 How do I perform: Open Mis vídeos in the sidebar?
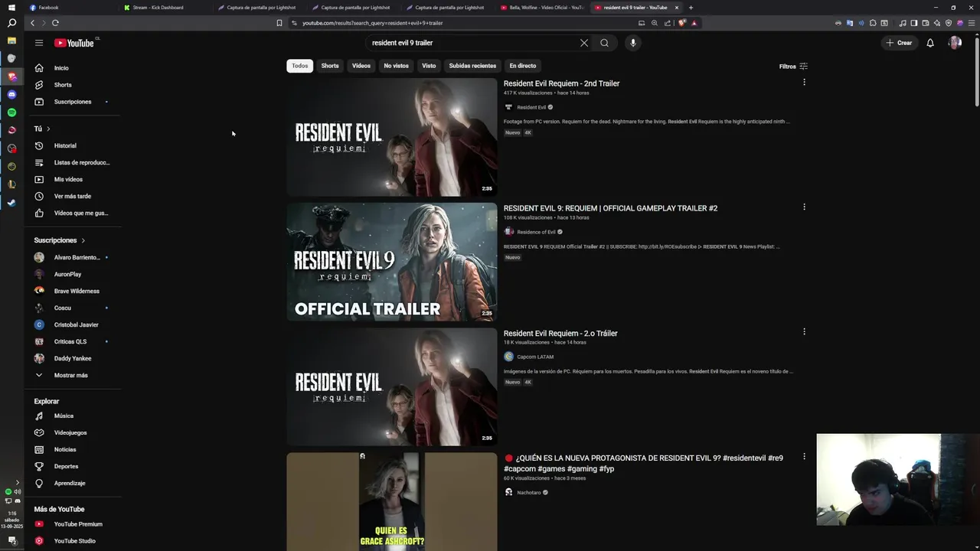pos(73,179)
